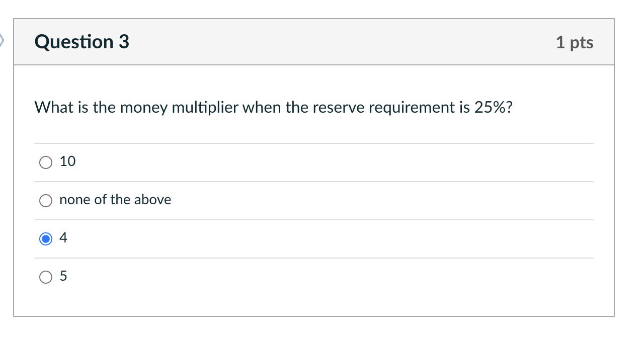The width and height of the screenshot is (644, 337).
Task: Click the answer text '10'
Action: (x=67, y=161)
